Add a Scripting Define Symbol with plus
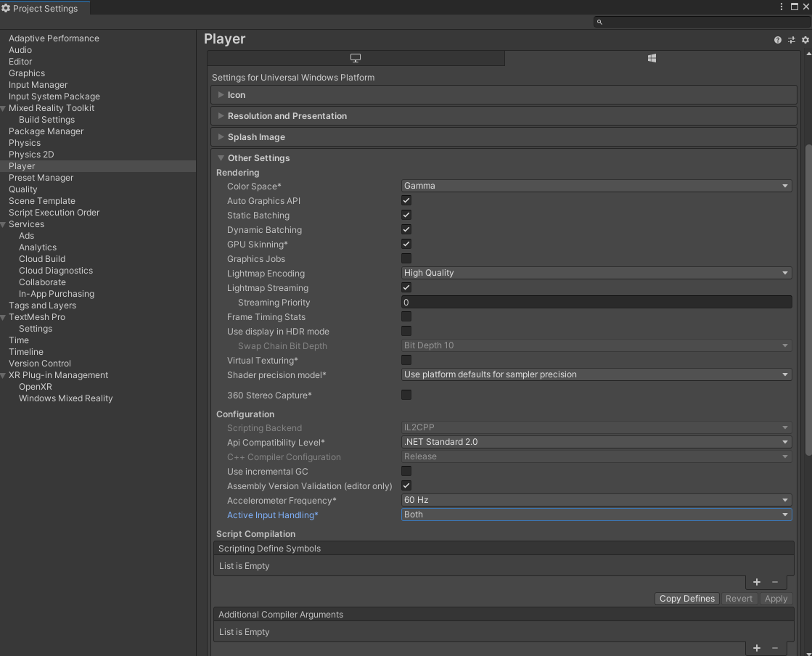812x656 pixels. [x=757, y=582]
